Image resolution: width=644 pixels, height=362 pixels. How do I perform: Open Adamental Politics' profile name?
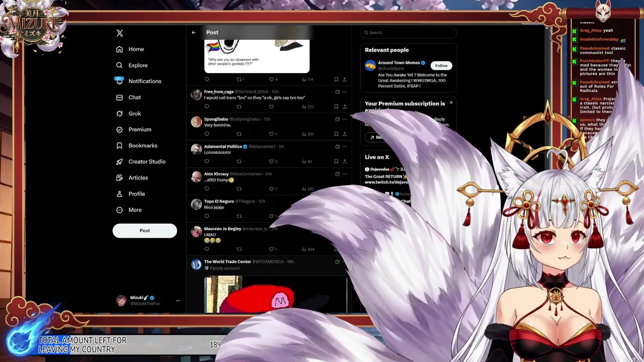223,147
